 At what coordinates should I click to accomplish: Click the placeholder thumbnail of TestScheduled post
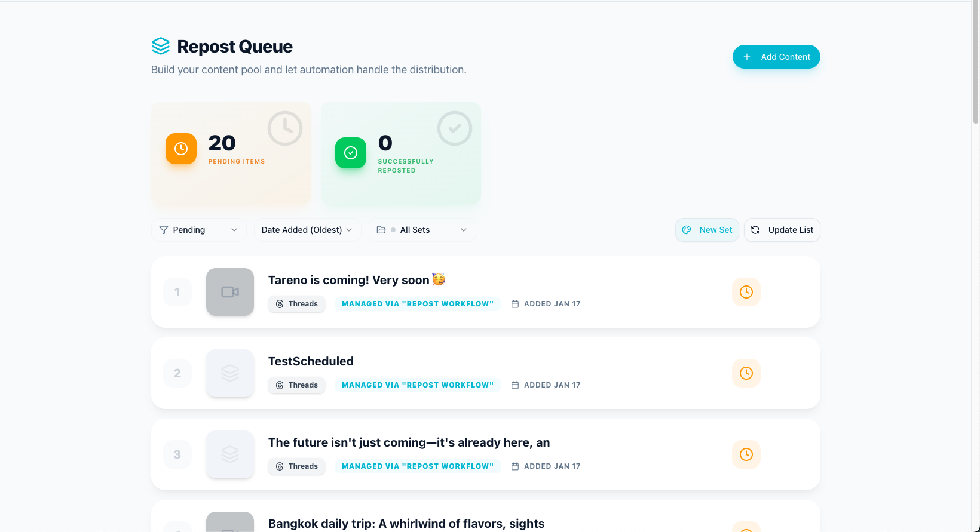(230, 373)
